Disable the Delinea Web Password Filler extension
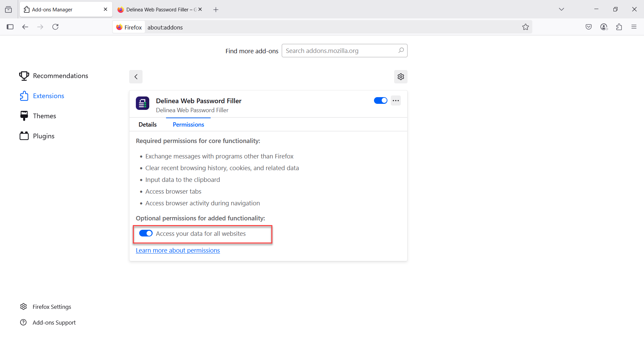 380,101
